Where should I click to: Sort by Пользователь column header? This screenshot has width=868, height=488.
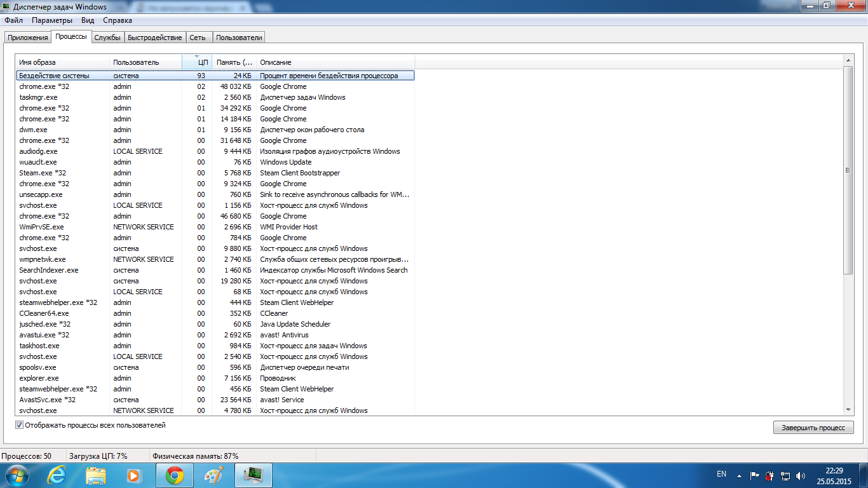tap(146, 62)
